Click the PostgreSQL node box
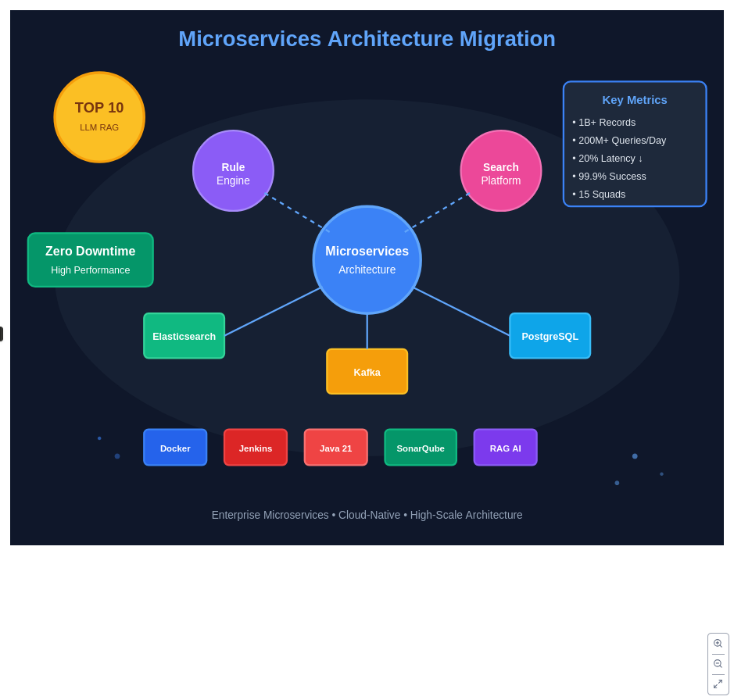 point(550,336)
